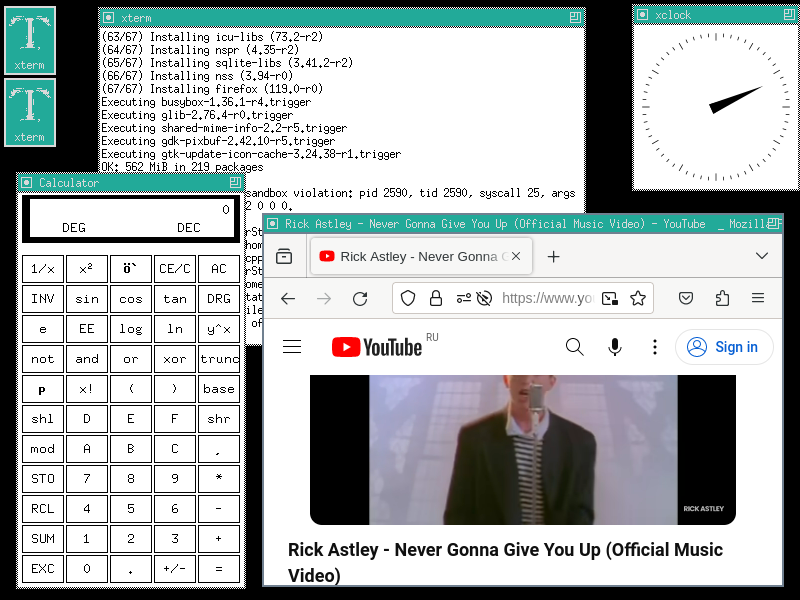Store a value with the STO key

coord(43,479)
